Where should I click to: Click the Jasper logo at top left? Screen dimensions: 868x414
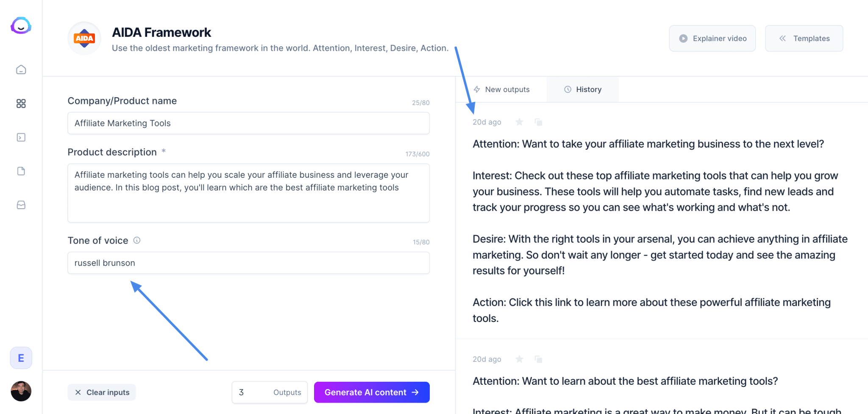click(21, 25)
